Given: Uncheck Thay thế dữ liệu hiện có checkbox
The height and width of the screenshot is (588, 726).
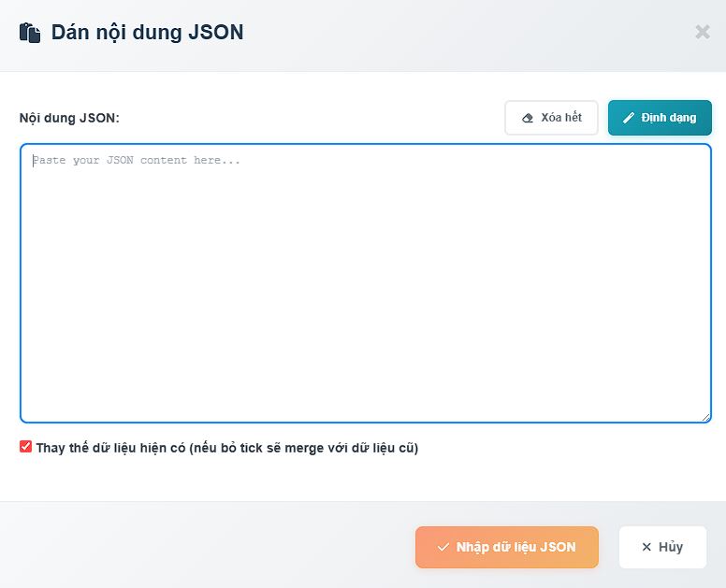Looking at the screenshot, I should (x=25, y=447).
